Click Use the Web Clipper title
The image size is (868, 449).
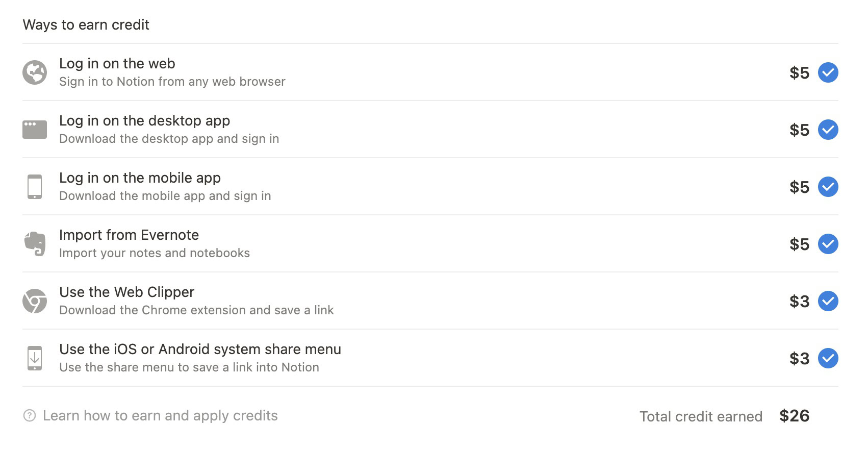tap(126, 292)
